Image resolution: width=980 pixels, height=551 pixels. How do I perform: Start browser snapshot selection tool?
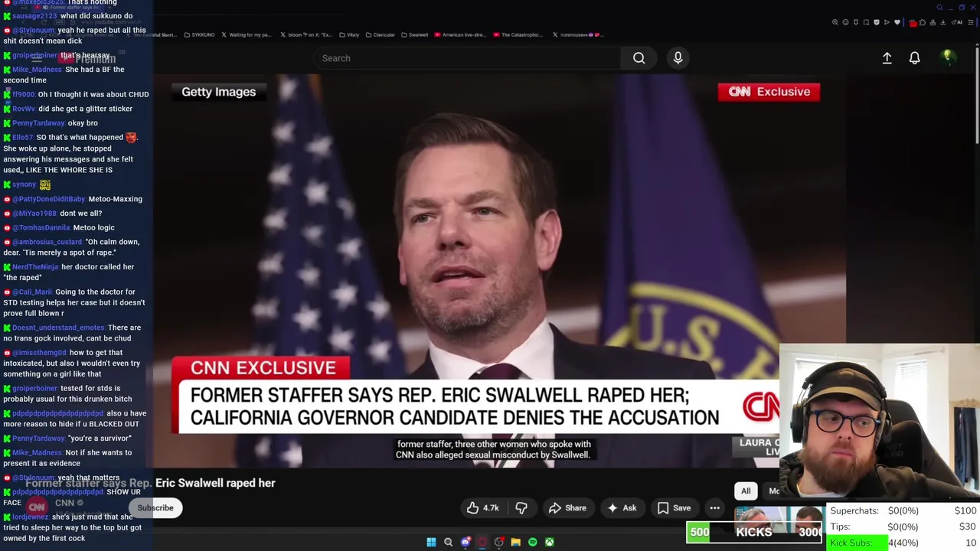tap(866, 22)
